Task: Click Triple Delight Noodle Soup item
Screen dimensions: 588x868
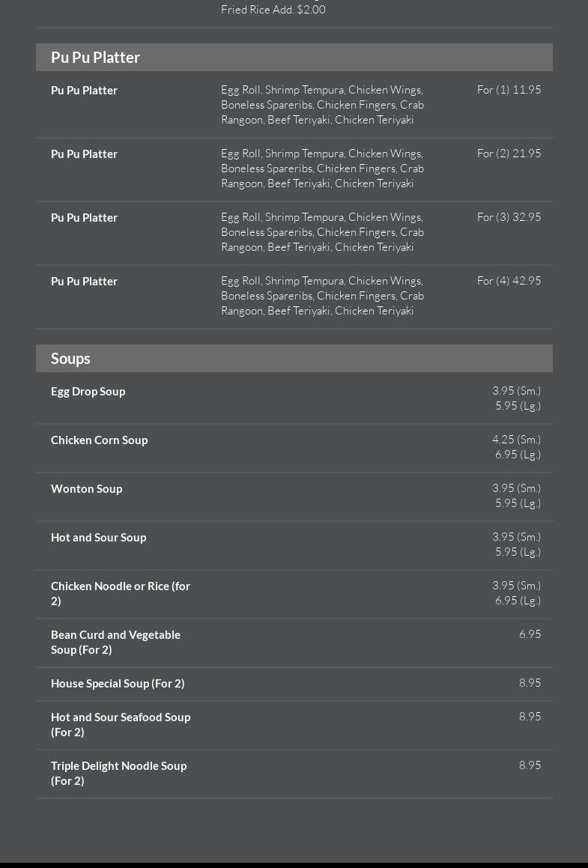Action: 118,773
